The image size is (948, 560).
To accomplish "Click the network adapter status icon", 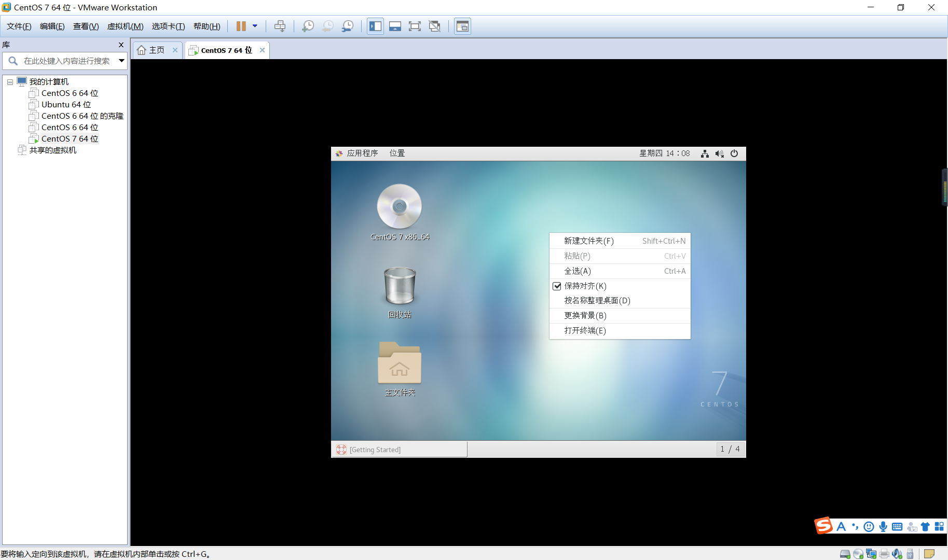I will pyautogui.click(x=871, y=554).
